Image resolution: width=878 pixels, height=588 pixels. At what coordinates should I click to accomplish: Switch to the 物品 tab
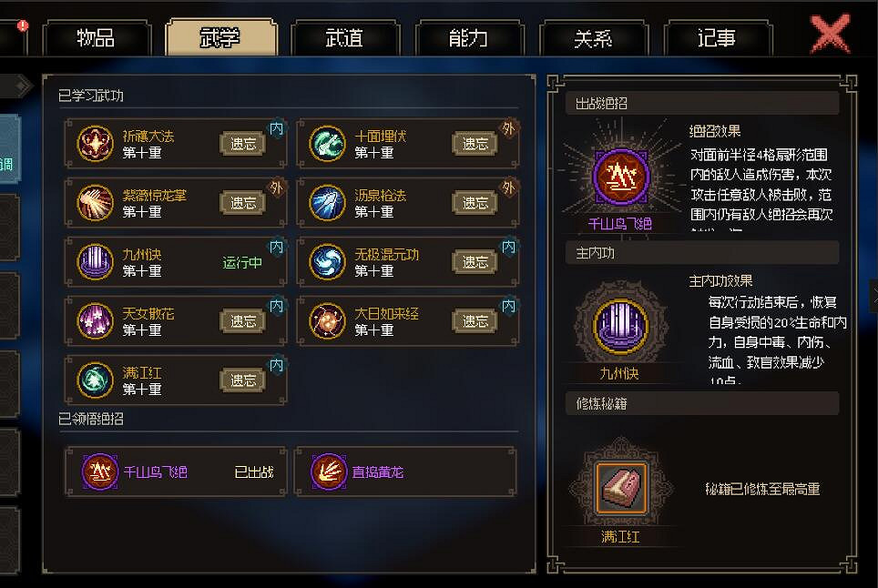click(96, 38)
